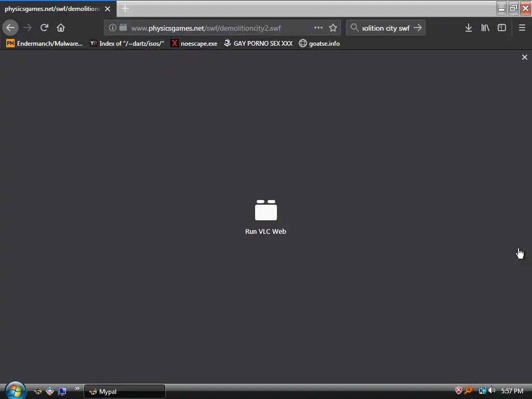Viewport: 532px width, 399px height.
Task: Minimize the browser window
Action: tap(501, 8)
